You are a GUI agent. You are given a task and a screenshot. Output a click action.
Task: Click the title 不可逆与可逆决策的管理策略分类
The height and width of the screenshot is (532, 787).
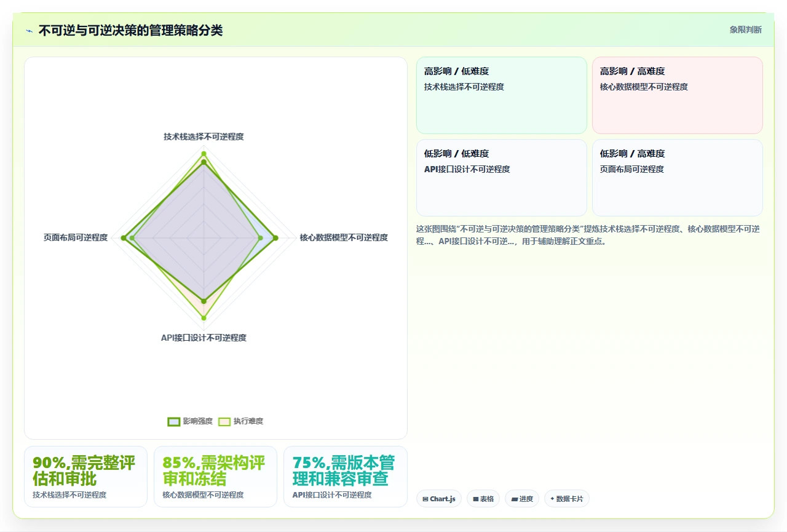130,30
